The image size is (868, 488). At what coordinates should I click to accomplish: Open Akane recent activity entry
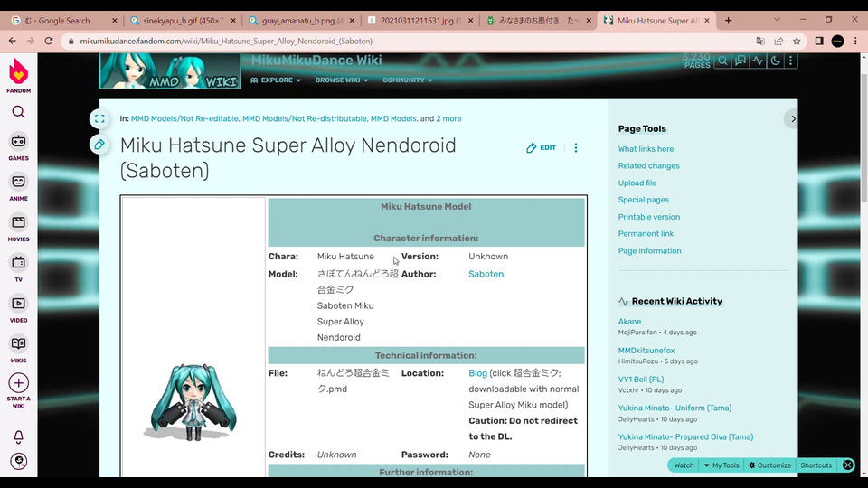point(629,322)
